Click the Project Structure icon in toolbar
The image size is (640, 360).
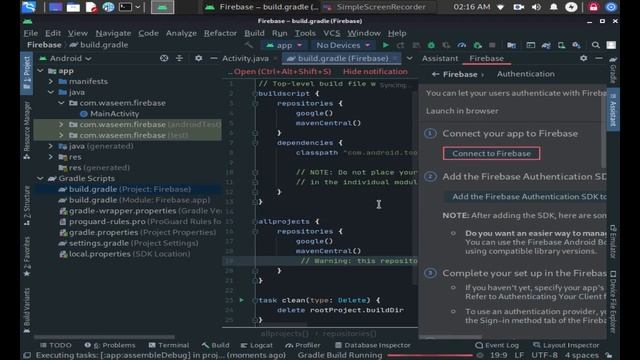[x=511, y=45]
